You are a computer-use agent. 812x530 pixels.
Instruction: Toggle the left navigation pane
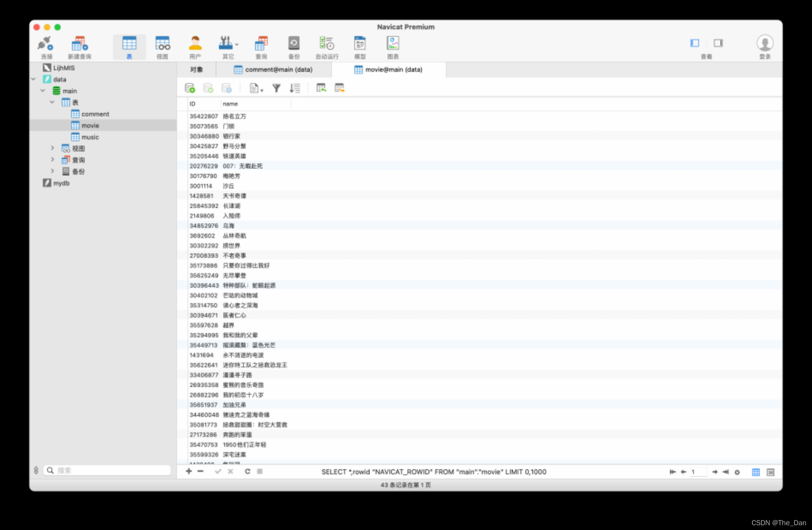(x=695, y=43)
